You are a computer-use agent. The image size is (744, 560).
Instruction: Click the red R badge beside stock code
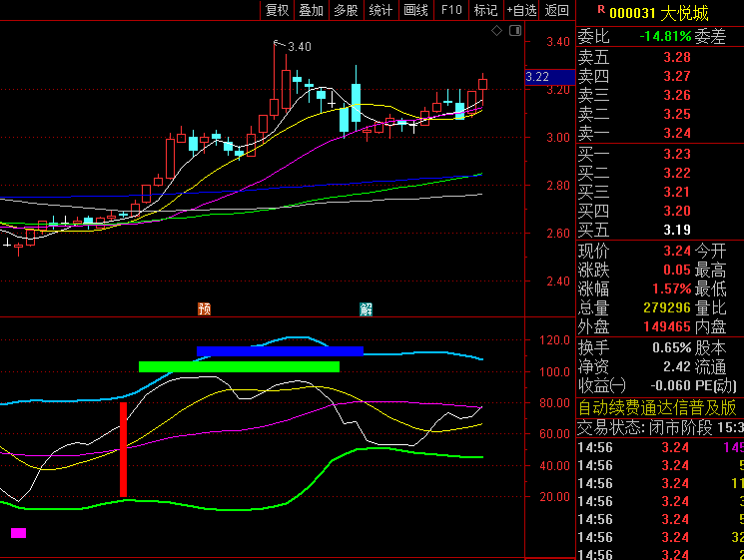tap(600, 10)
